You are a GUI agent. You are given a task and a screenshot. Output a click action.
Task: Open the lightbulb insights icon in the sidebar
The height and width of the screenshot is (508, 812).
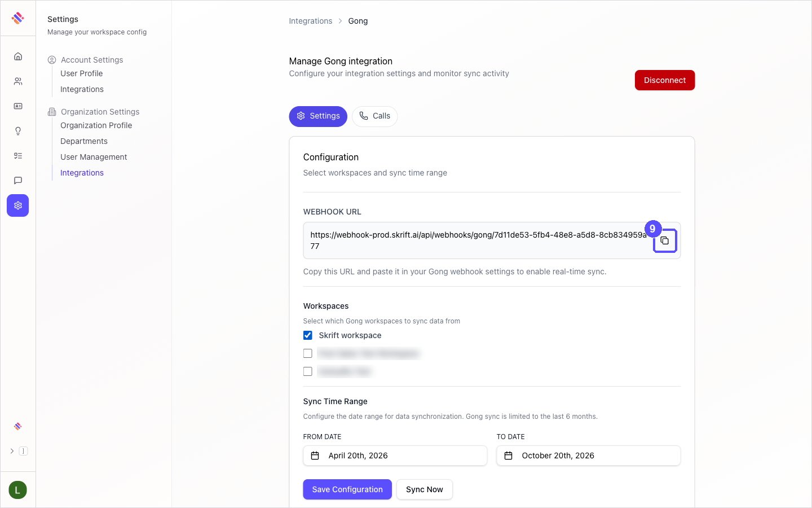18,131
